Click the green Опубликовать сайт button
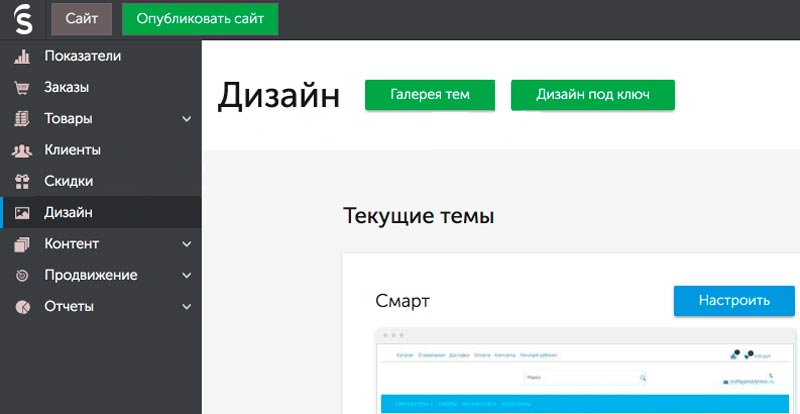The width and height of the screenshot is (800, 414). (200, 19)
